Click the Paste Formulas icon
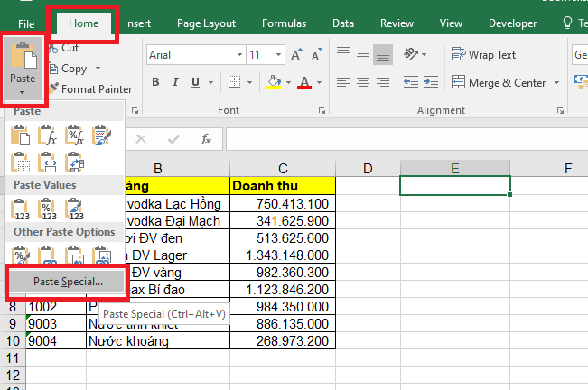Screen dimensions: 588x390 pos(49,136)
